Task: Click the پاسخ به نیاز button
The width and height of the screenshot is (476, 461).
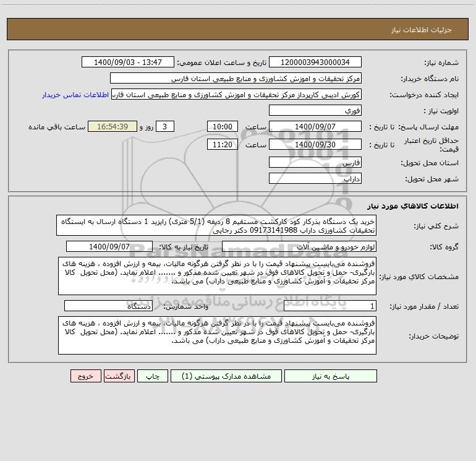Action: pyautogui.click(x=331, y=376)
